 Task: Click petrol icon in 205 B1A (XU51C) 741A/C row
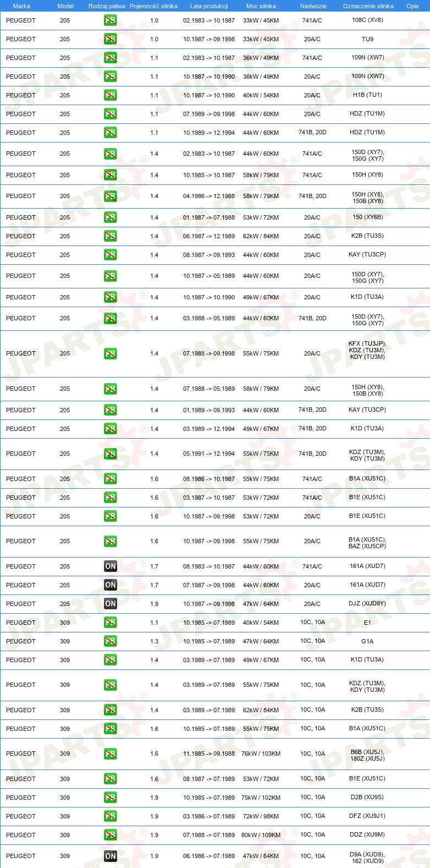coord(111,479)
